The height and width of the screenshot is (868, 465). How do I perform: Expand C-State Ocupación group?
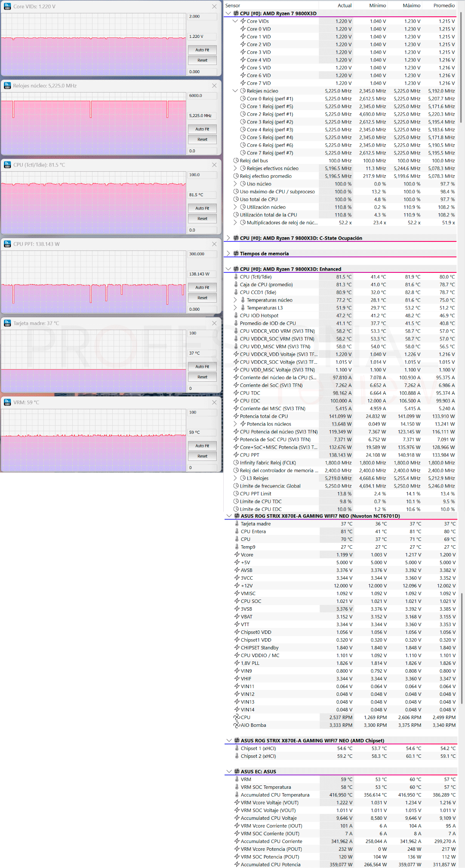[x=228, y=238]
